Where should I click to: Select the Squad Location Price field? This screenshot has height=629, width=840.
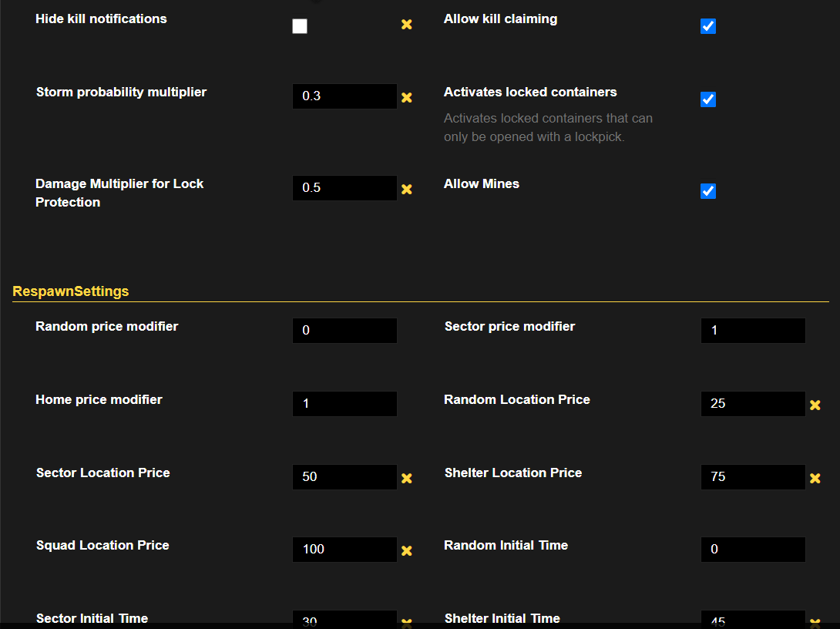(x=344, y=550)
